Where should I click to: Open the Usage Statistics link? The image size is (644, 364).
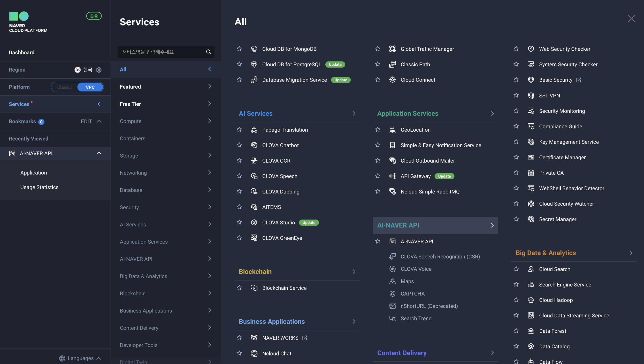coord(39,187)
